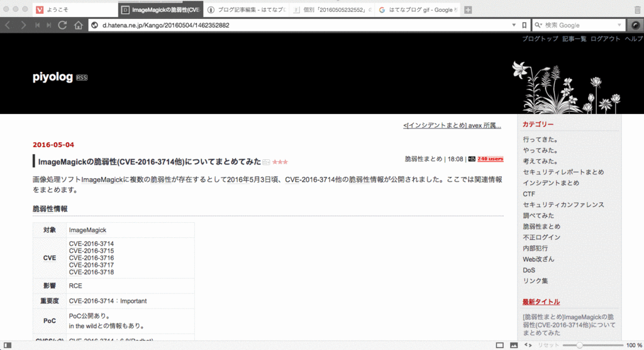
Task: Switch to 個別「20160505232552」 tab
Action: click(332, 10)
